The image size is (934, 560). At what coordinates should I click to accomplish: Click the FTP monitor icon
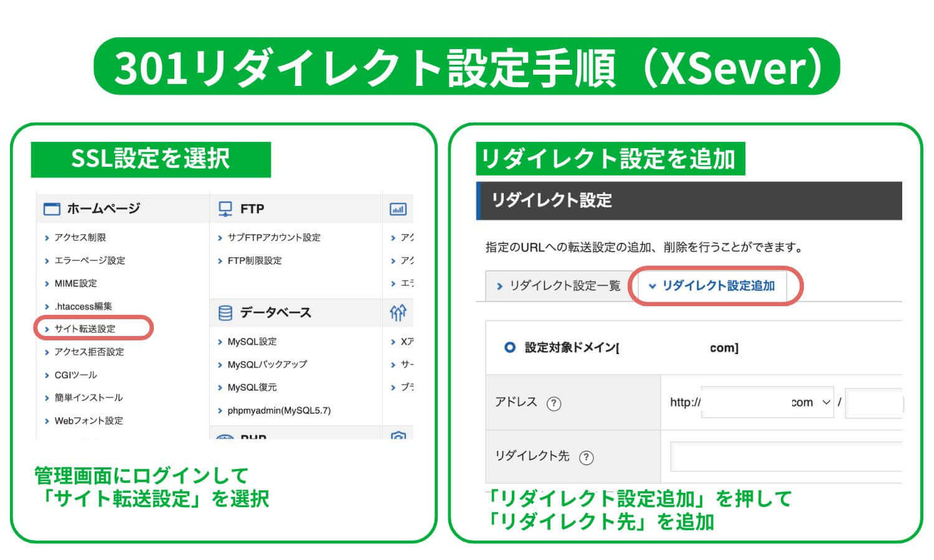coord(225,209)
